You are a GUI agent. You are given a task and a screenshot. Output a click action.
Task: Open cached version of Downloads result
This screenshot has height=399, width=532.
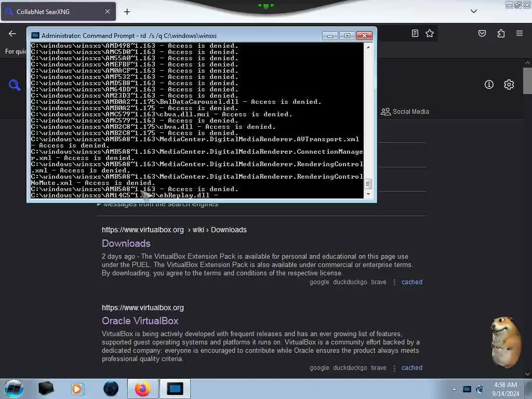412,282
